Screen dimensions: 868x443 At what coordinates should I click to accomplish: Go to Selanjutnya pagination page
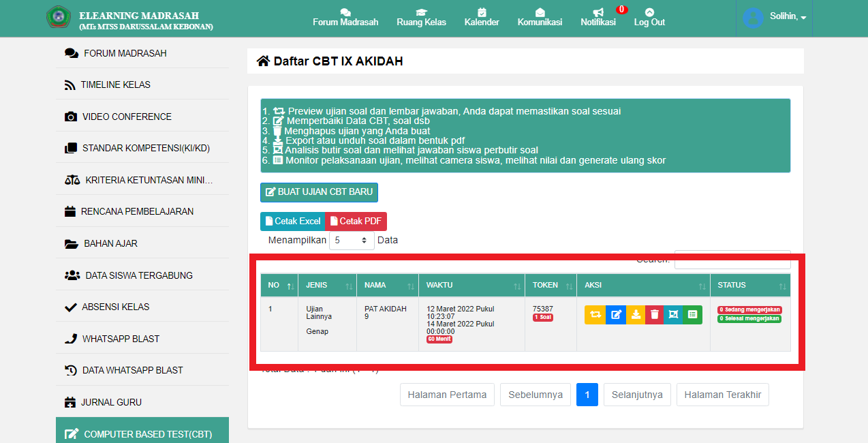point(637,395)
